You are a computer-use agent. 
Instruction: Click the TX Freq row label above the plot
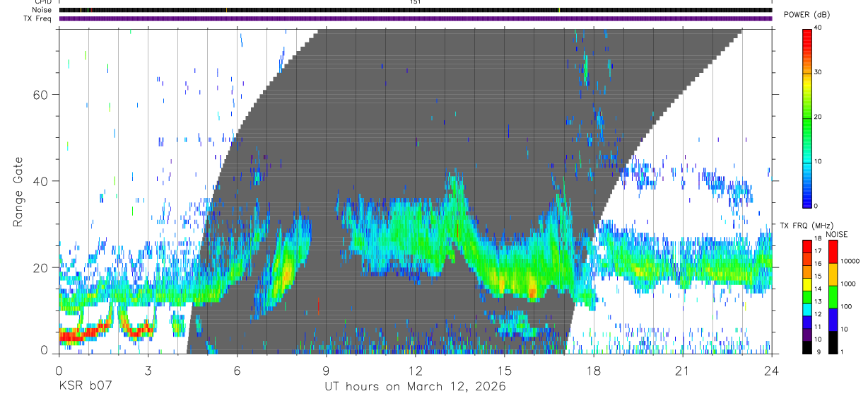tap(38, 18)
